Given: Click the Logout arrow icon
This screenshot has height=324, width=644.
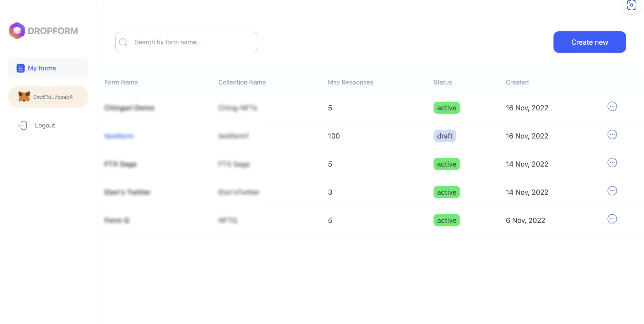Looking at the screenshot, I should (x=23, y=125).
